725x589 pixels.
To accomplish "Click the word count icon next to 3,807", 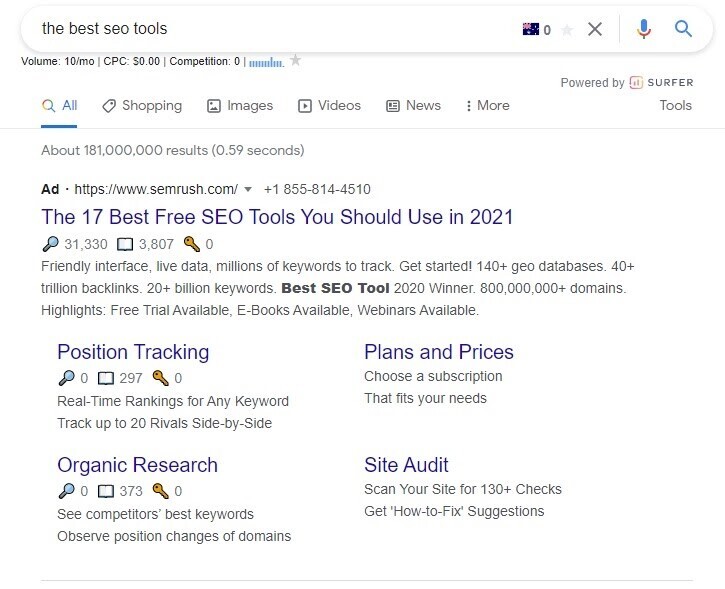I will [125, 244].
